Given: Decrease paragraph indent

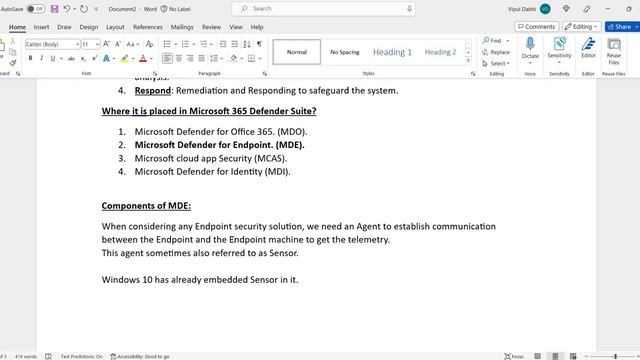Looking at the screenshot, I should pyautogui.click(x=223, y=44).
